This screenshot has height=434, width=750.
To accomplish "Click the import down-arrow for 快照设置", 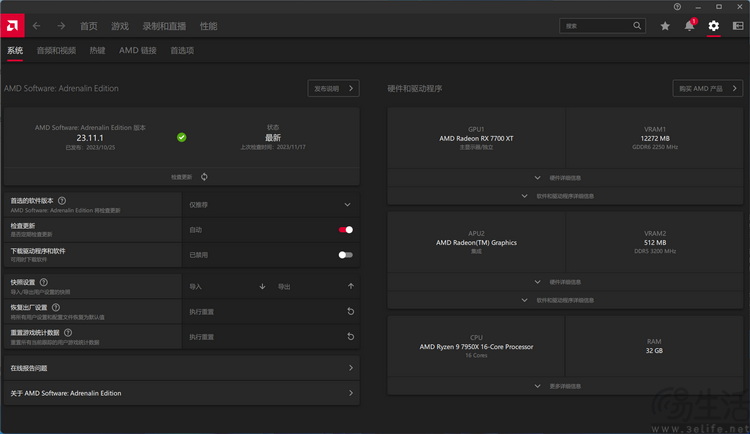I will point(262,287).
